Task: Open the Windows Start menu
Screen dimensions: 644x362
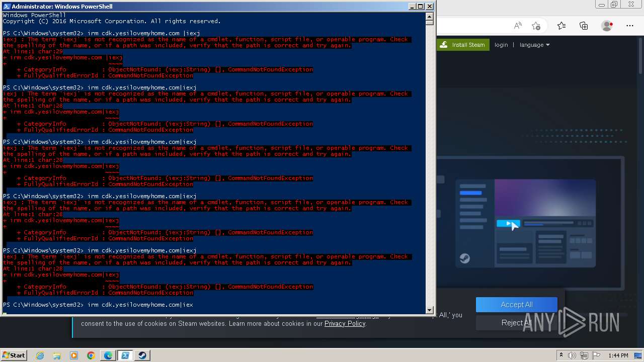Action: [14, 355]
